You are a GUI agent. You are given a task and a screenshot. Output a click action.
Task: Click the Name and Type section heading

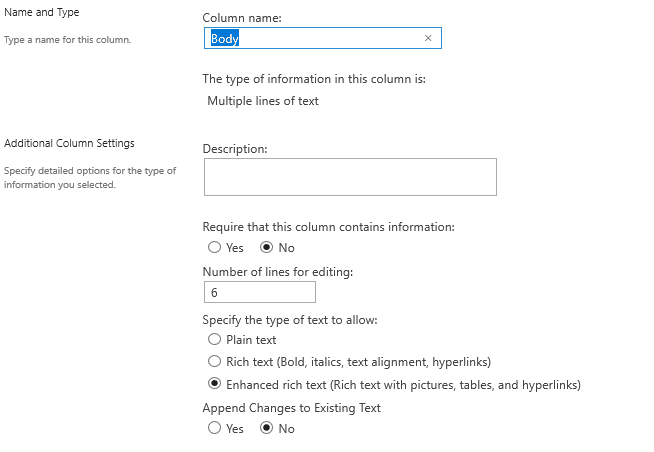42,12
